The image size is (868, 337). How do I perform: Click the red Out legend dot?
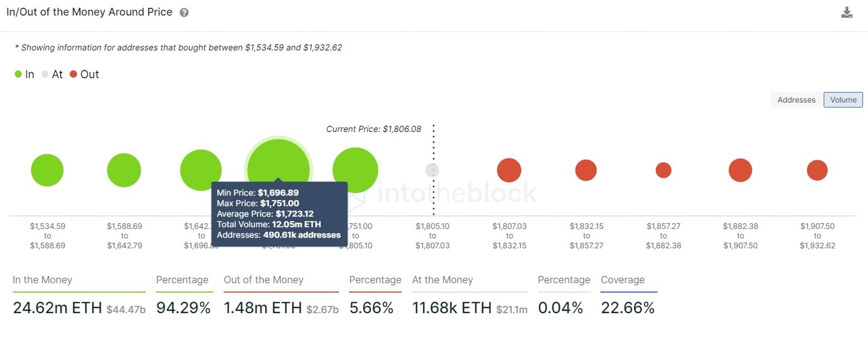pos(73,74)
